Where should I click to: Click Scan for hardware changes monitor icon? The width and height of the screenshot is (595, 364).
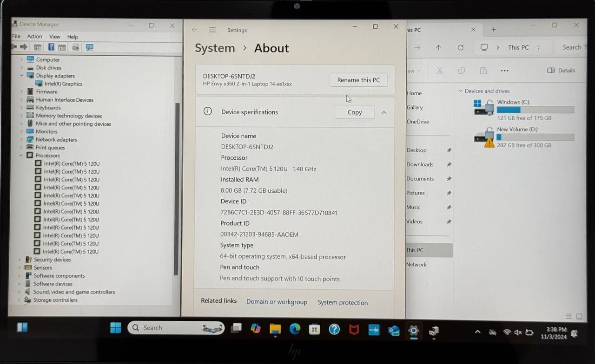tap(90, 47)
